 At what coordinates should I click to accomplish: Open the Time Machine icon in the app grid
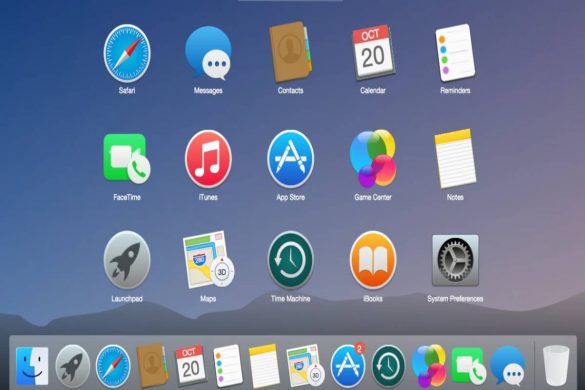(x=290, y=260)
